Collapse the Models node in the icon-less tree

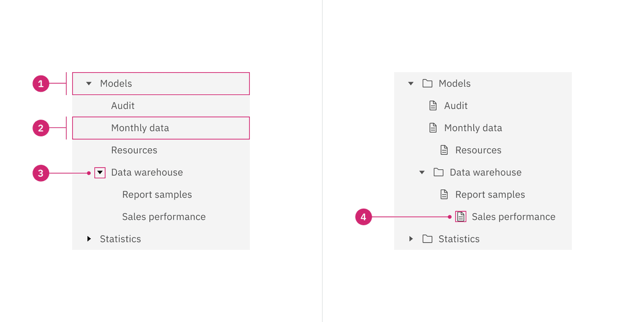pyautogui.click(x=88, y=83)
